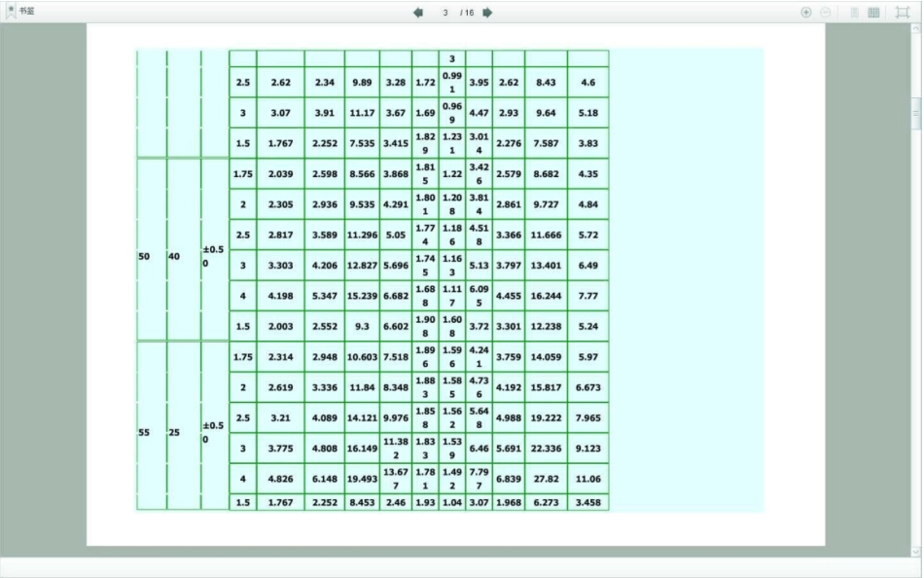This screenshot has height=578, width=924.
Task: Switch to two-page view
Action: (x=874, y=13)
